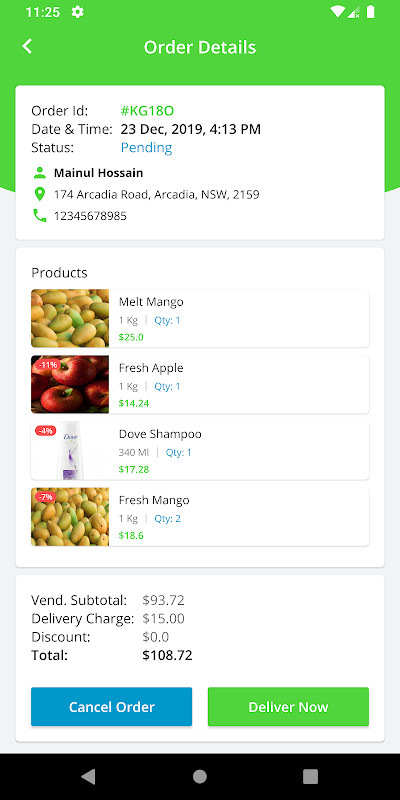
Task: Open settings gear in status bar
Action: coord(78,12)
